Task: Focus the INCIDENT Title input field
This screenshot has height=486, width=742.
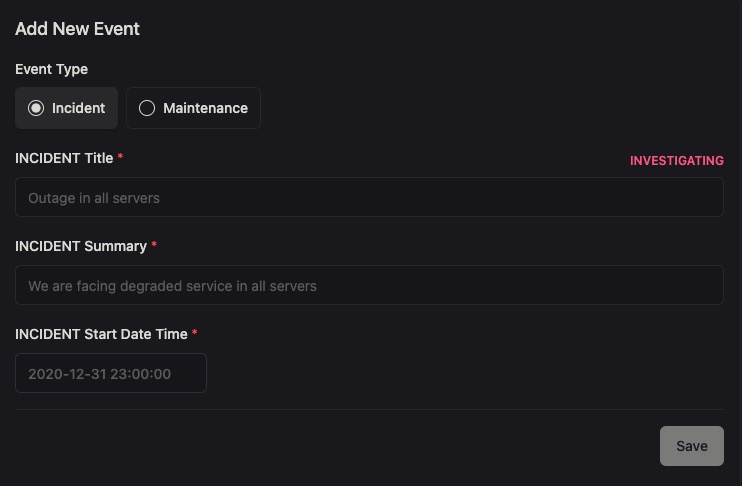Action: [369, 198]
